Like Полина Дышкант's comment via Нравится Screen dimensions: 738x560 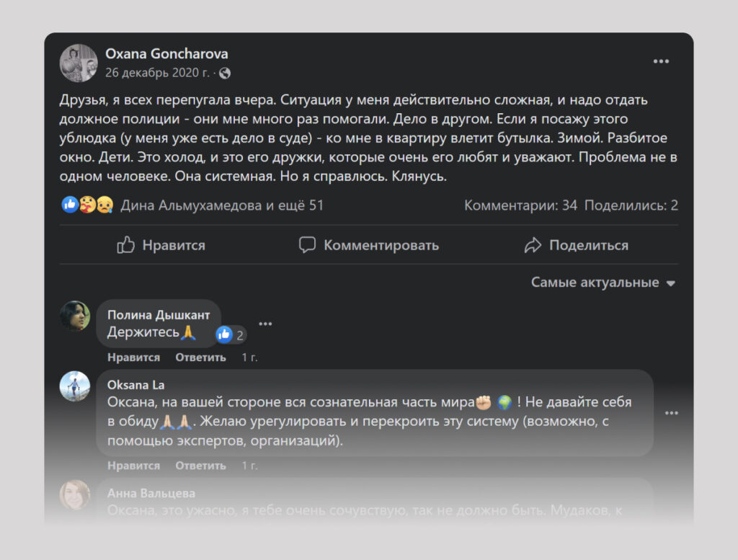[x=133, y=357]
